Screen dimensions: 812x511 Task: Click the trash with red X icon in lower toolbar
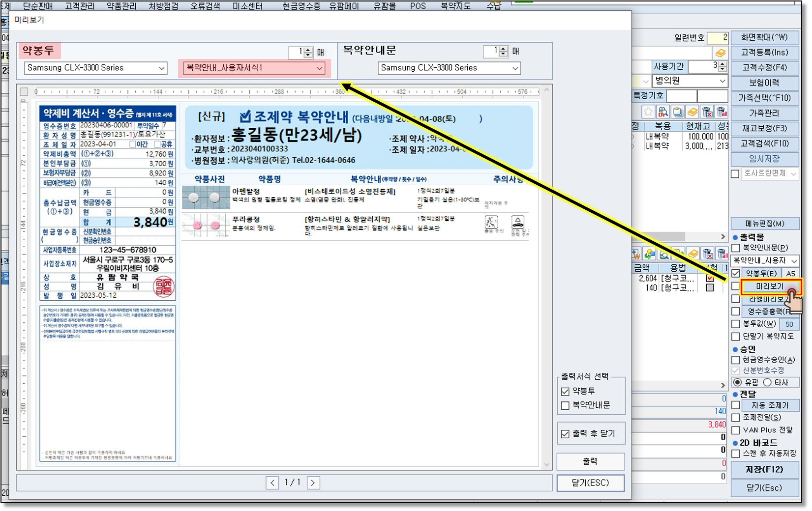click(x=707, y=254)
